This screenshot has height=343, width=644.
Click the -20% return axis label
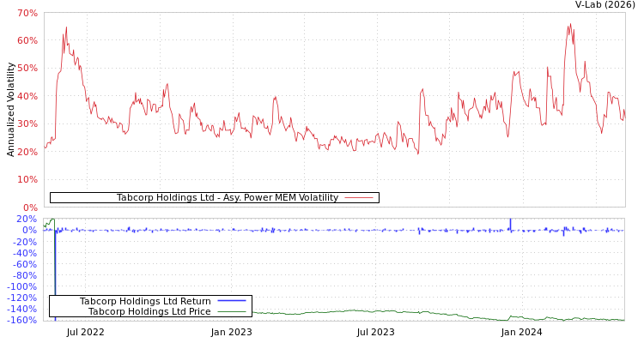26,242
